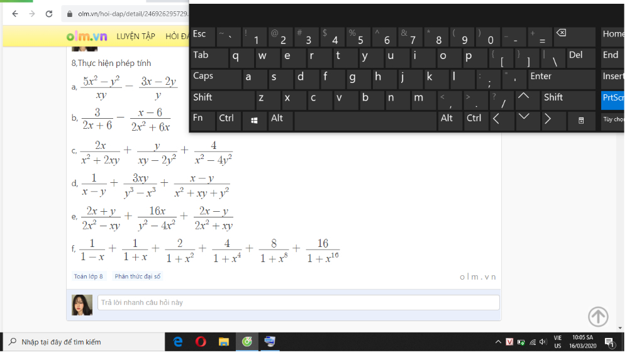Open the Phân thức đại số tag
Screen dimensions: 644x362
coord(138,277)
